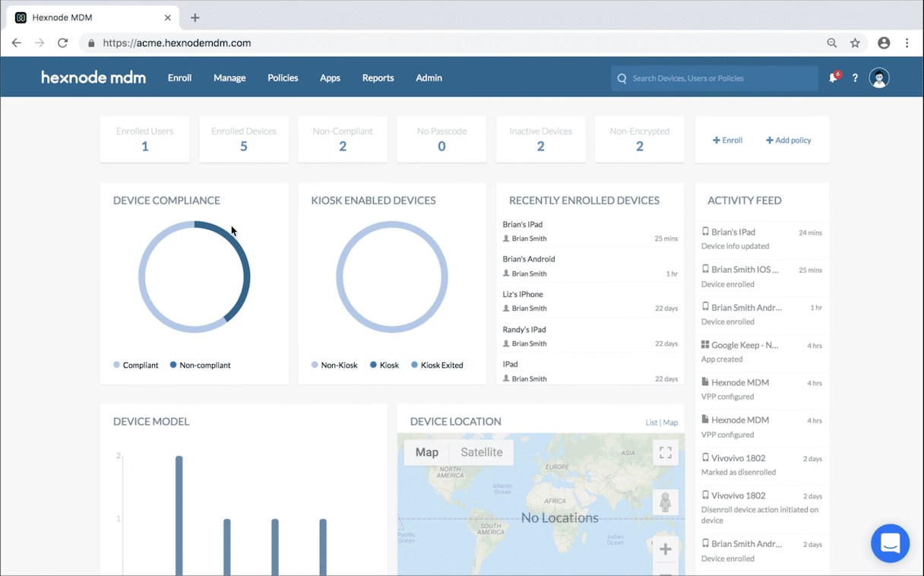Click the site padlock icon

(91, 43)
